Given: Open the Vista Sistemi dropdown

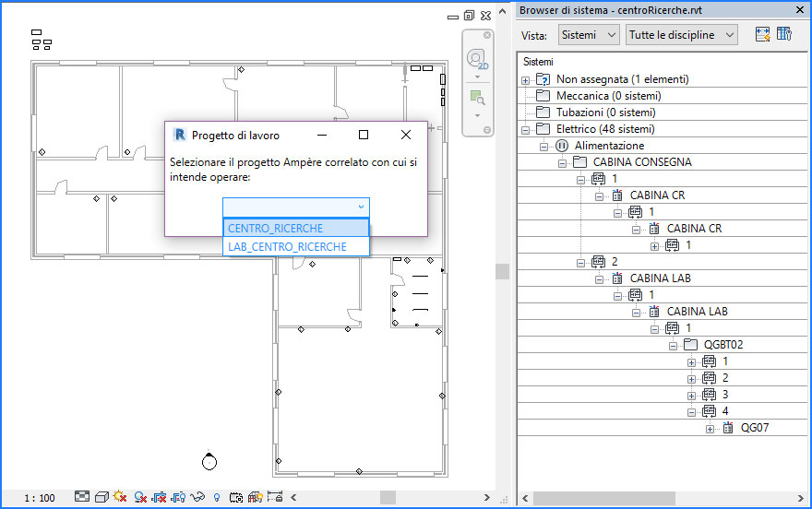Looking at the screenshot, I should (x=589, y=35).
